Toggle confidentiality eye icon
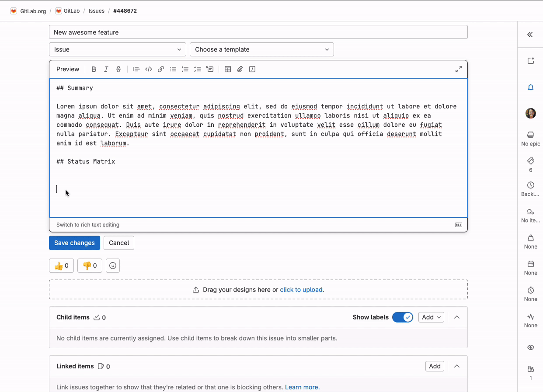 pos(531,347)
